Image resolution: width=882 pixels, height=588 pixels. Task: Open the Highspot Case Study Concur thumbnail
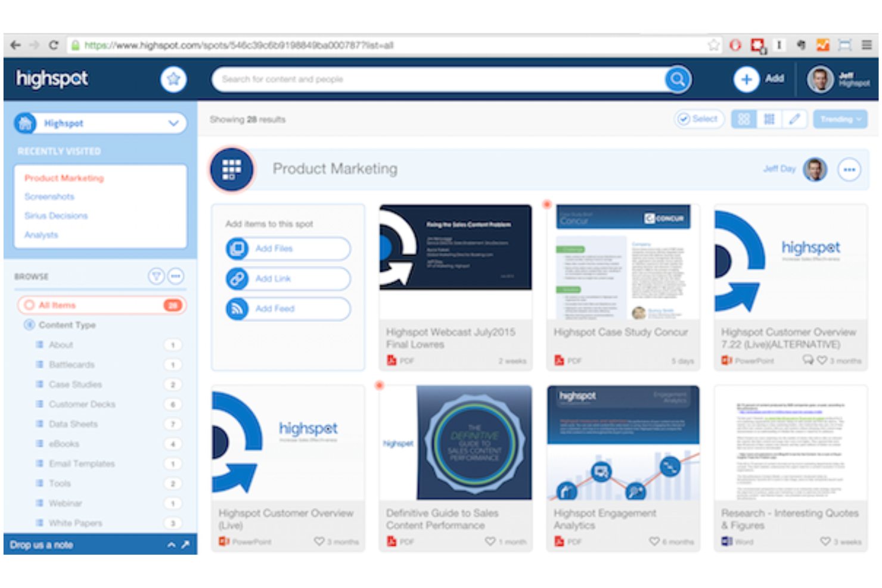[623, 262]
